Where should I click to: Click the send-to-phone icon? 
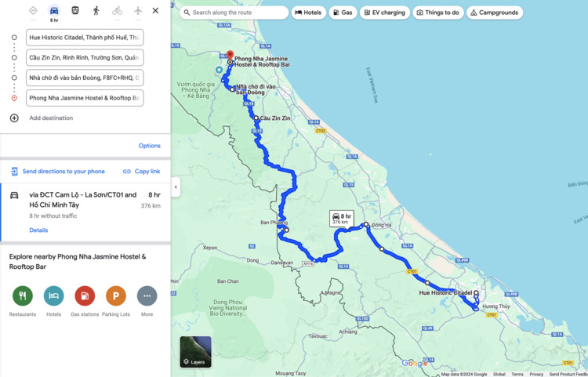[14, 172]
